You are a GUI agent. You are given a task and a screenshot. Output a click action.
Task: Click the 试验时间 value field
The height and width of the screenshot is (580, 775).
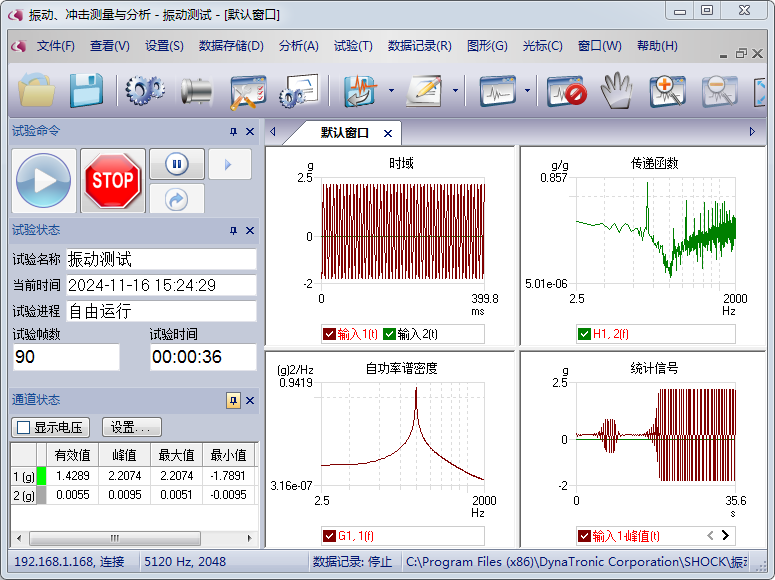[x=203, y=357]
